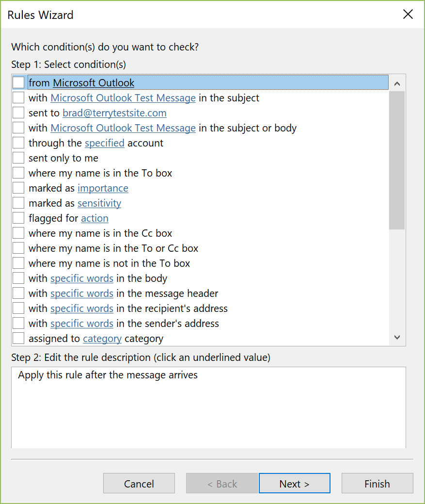Tick checkbox for 'in the subject or body' condition
The image size is (425, 504).
coord(18,128)
